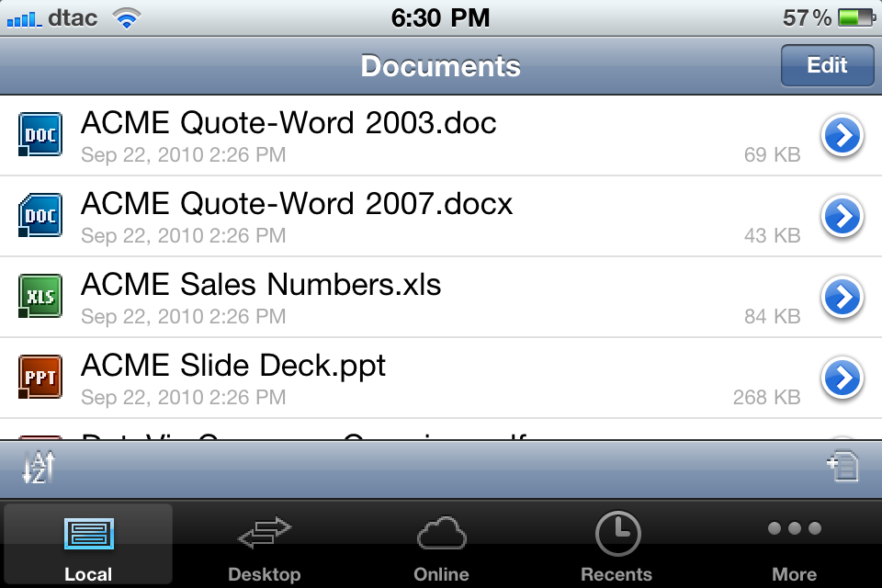Open details arrow for ACME Quote-Word 2007.docx
882x588 pixels.
coord(842,217)
